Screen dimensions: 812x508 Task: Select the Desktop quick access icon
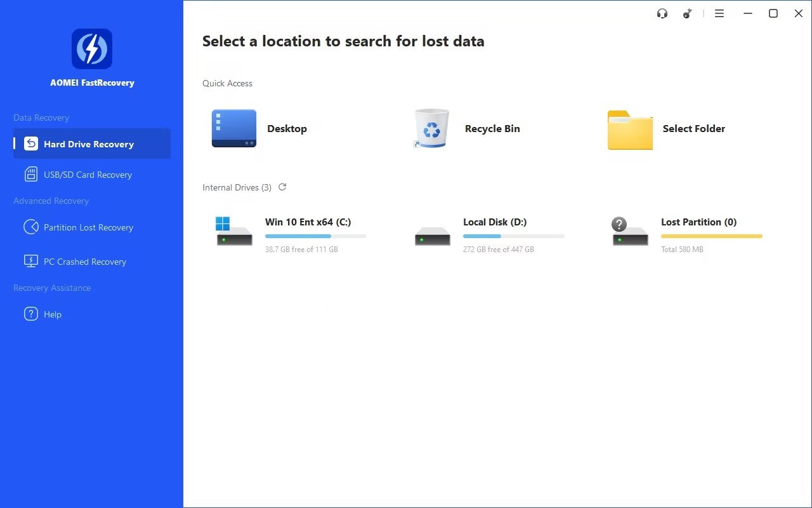coord(233,128)
